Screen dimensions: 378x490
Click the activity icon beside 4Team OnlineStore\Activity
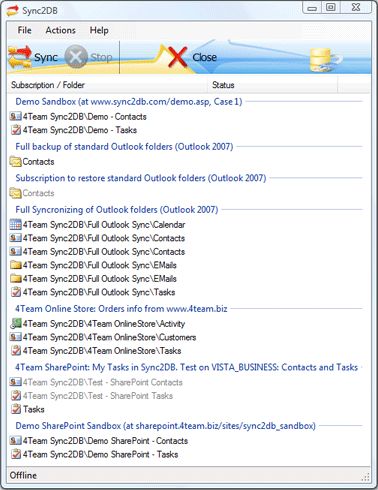pyautogui.click(x=16, y=323)
